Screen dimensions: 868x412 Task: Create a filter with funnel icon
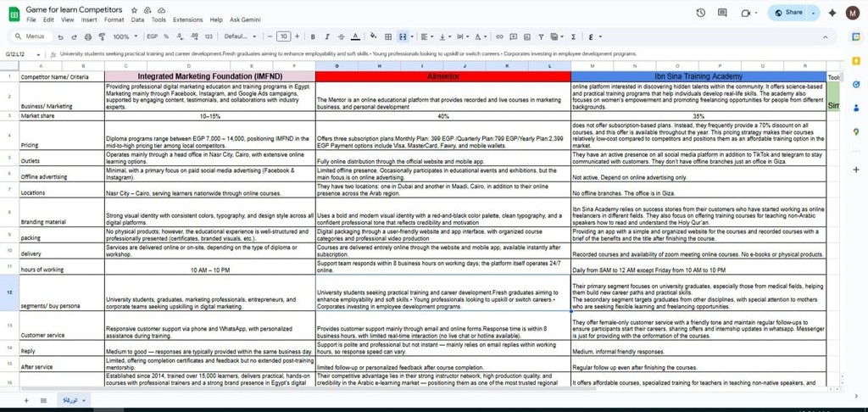click(541, 36)
